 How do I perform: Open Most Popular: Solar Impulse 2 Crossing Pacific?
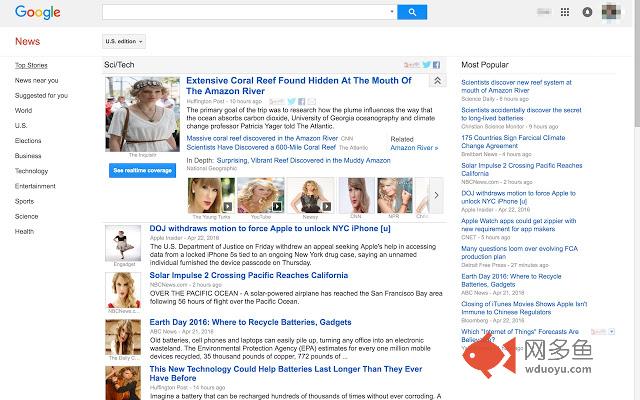[x=522, y=169]
